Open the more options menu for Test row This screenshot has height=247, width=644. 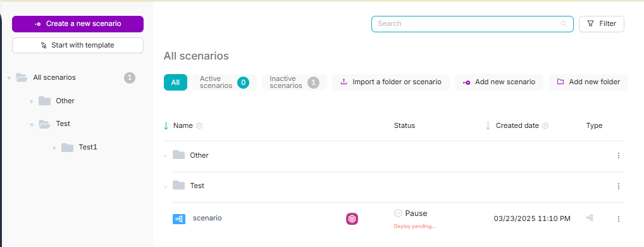click(619, 186)
